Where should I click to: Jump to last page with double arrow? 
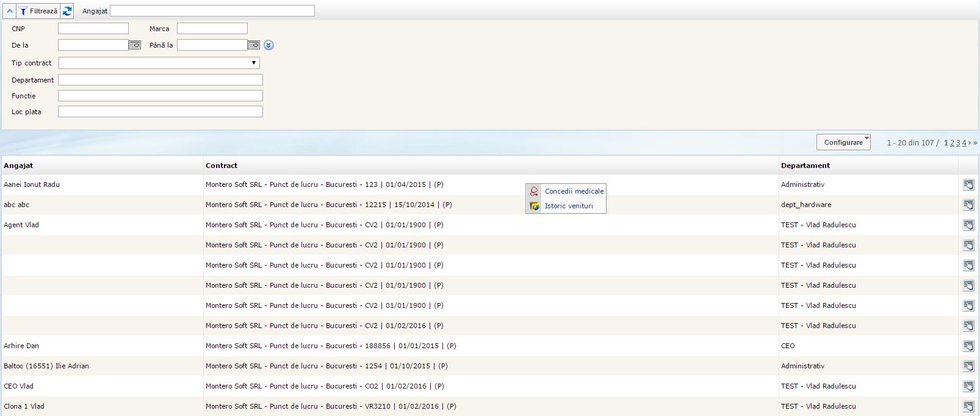(x=975, y=143)
